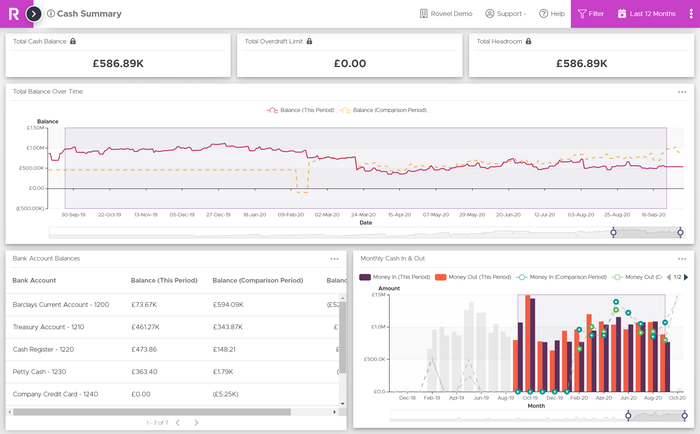Open Total Balance Over Time options menu
The image size is (700, 434).
[681, 91]
